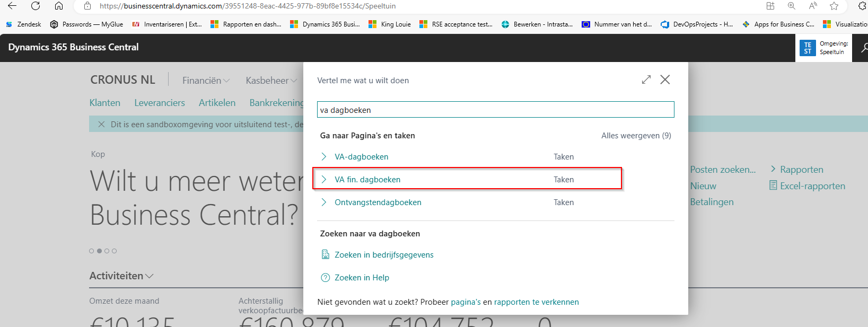Open the Bewerken - Intrasta... bookmark

pos(537,24)
